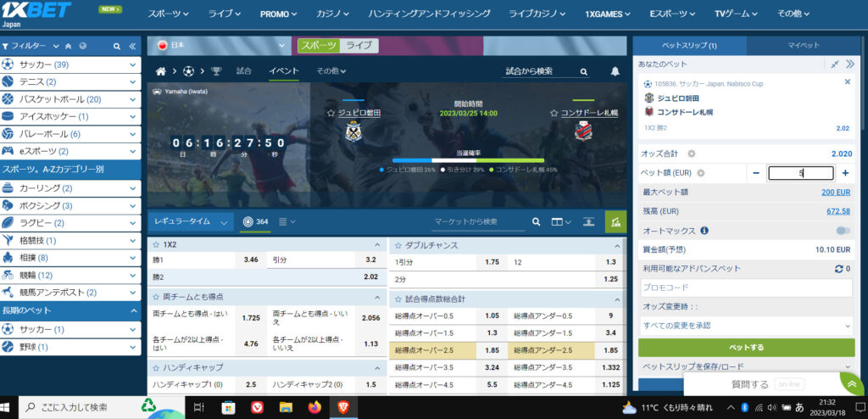Increase bet amount with plus button
The image size is (868, 419).
[845, 173]
